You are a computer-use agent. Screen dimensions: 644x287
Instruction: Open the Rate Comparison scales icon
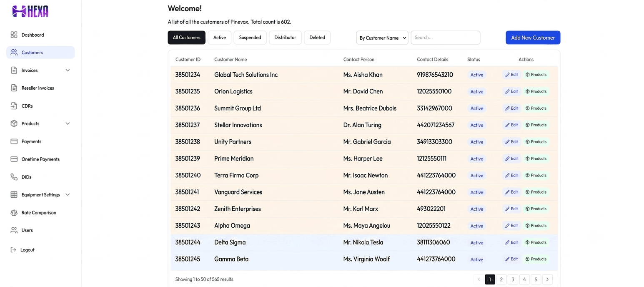[14, 212]
